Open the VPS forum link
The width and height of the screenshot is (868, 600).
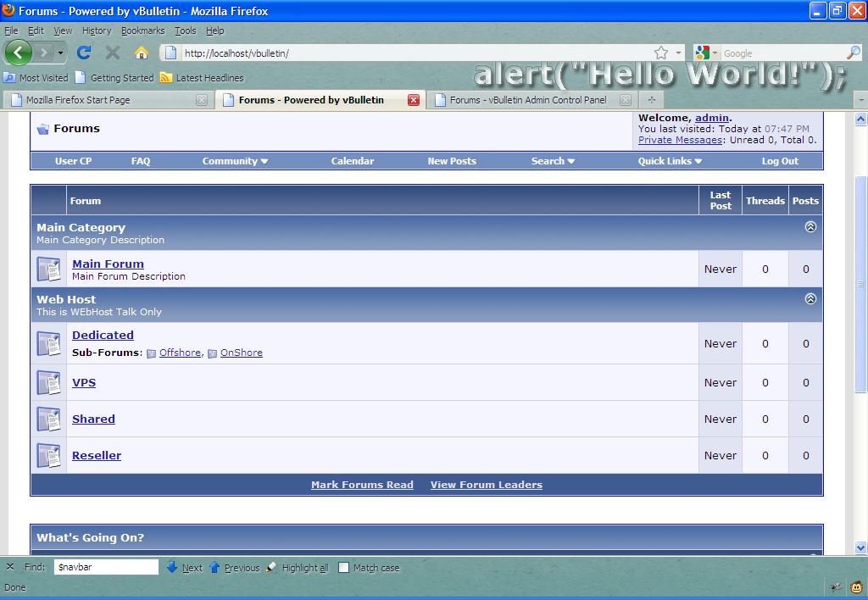84,382
